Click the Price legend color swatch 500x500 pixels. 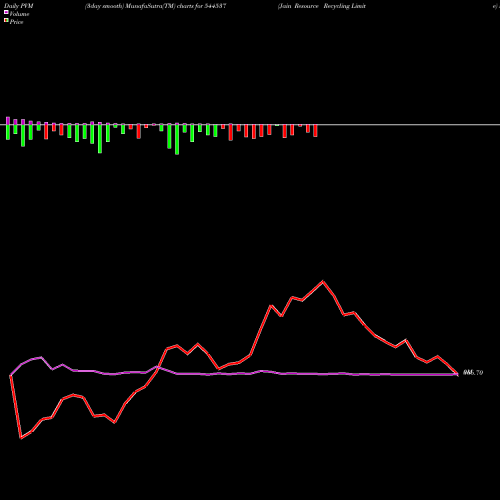(6, 20)
